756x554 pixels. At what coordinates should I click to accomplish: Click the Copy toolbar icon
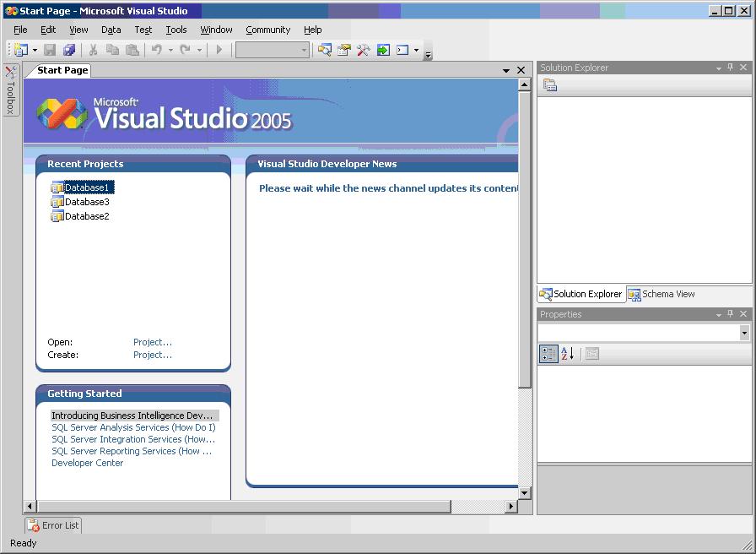(x=112, y=50)
